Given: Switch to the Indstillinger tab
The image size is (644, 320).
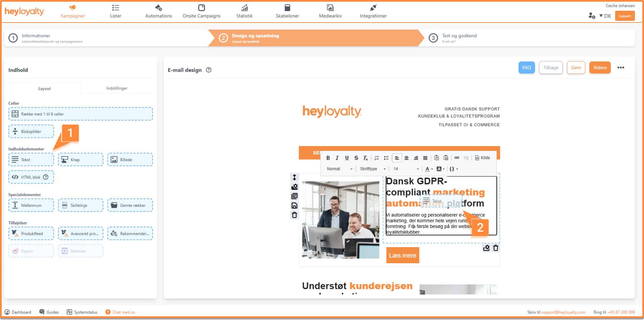Looking at the screenshot, I should point(117,88).
